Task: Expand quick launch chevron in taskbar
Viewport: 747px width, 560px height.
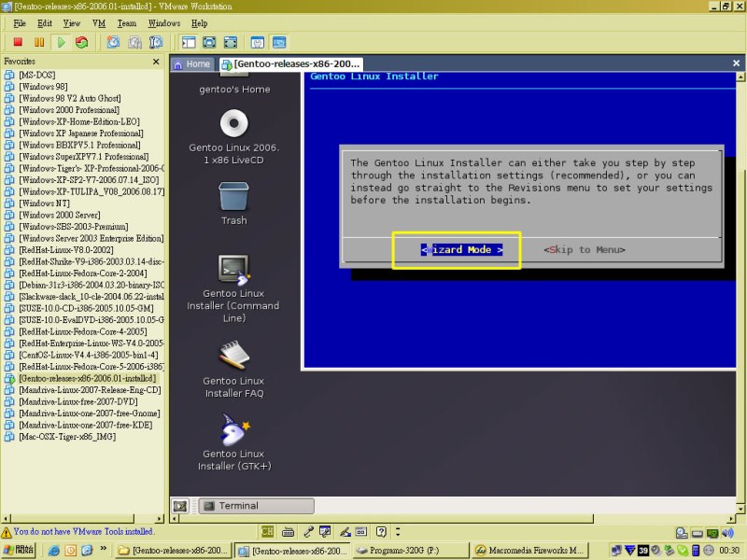Action: [103, 549]
